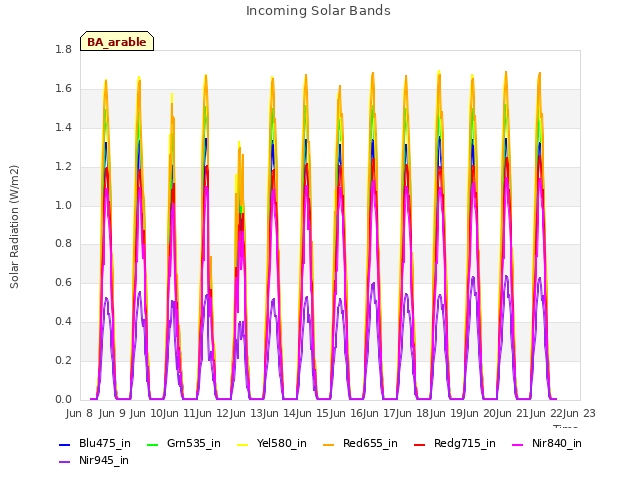Click the Red655_in legend entry
This screenshot has height=480, width=640.
click(360, 443)
